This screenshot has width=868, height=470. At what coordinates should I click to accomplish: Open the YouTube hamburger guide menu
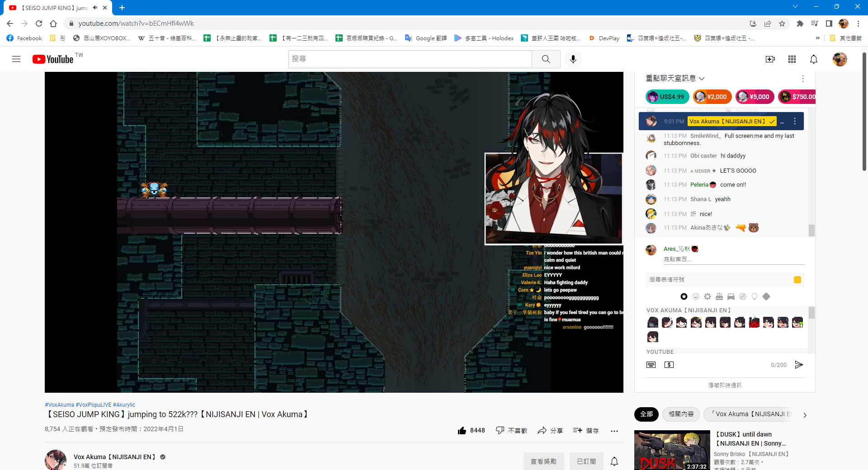click(x=16, y=59)
